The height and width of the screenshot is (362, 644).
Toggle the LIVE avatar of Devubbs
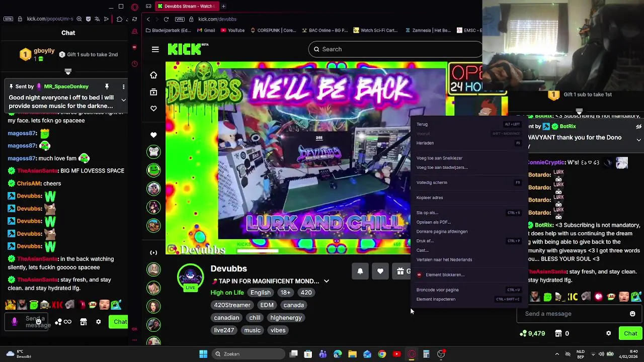coord(190,277)
